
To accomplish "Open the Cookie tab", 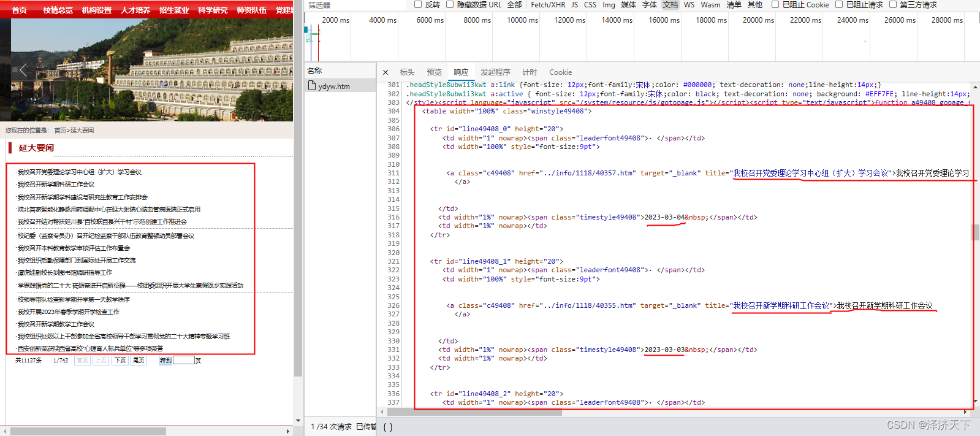I will pyautogui.click(x=560, y=72).
